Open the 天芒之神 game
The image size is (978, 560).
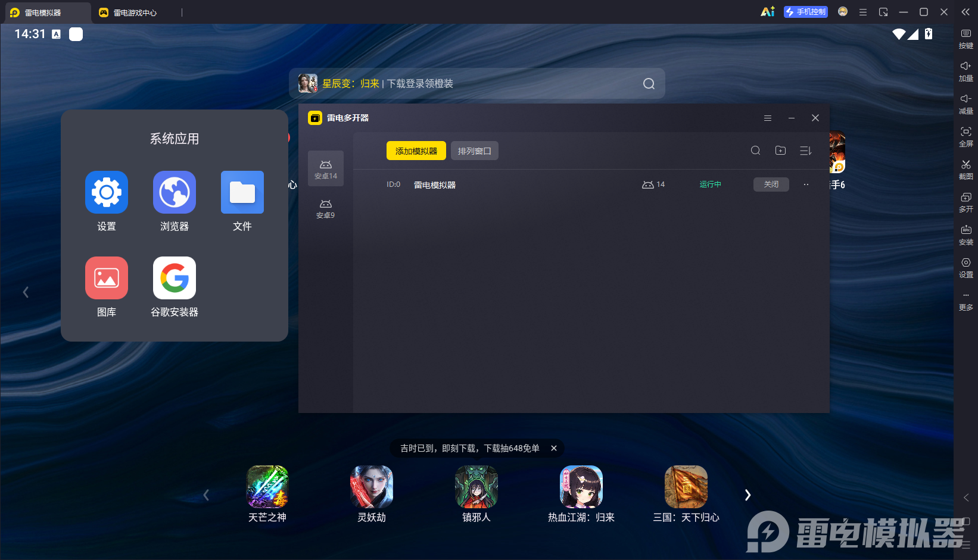(267, 495)
